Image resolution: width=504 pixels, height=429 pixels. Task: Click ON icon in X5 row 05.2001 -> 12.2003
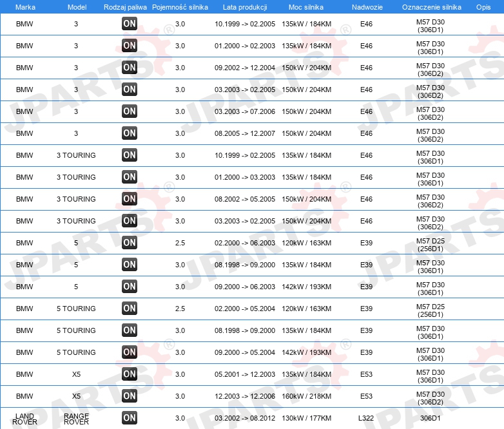130,374
